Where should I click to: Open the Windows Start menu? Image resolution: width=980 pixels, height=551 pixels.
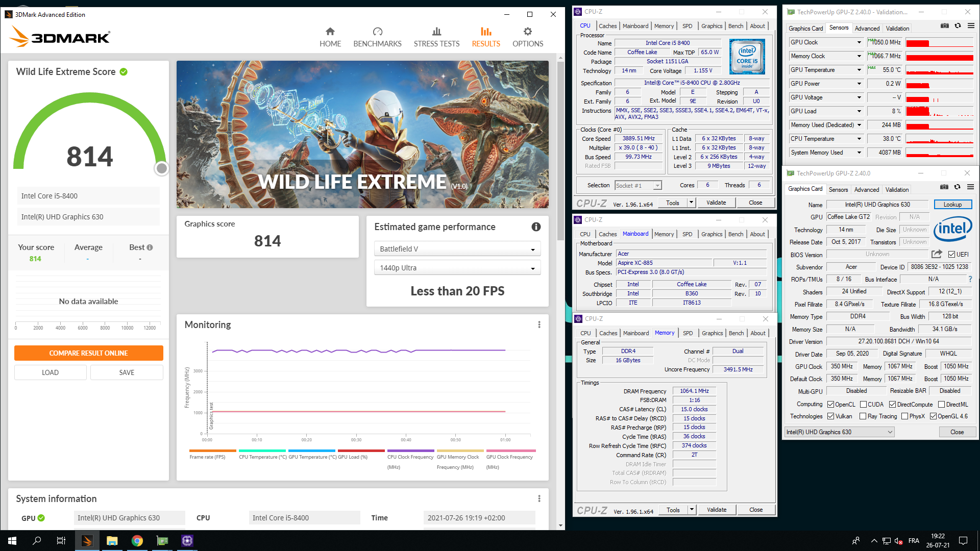pyautogui.click(x=12, y=541)
